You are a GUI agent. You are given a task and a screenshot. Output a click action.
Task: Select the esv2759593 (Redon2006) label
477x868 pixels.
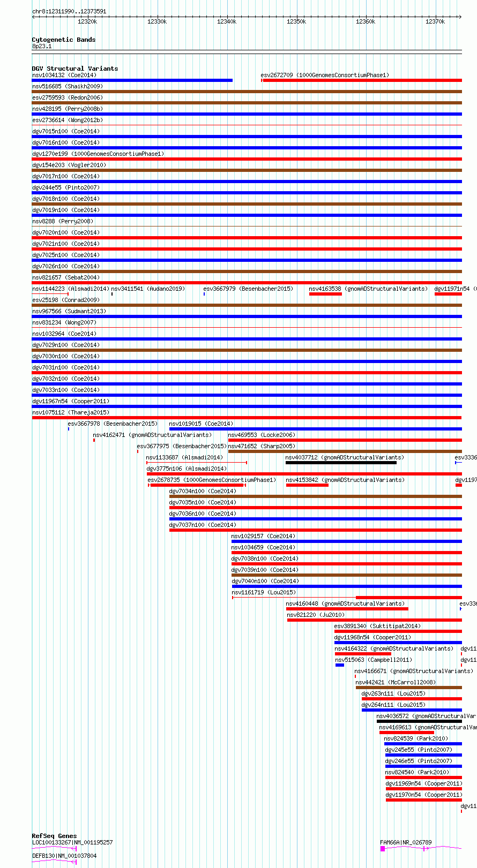click(x=68, y=97)
